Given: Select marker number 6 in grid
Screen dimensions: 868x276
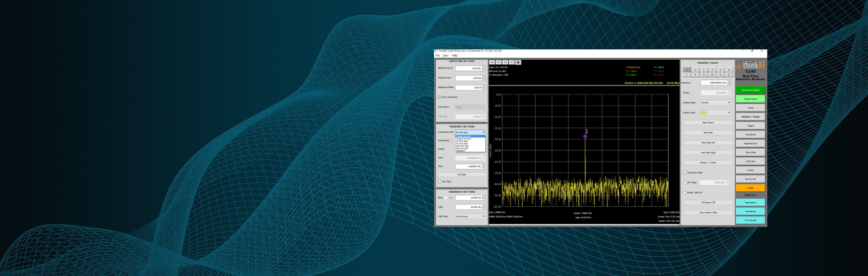Looking at the screenshot, I should pyautogui.click(x=729, y=70).
